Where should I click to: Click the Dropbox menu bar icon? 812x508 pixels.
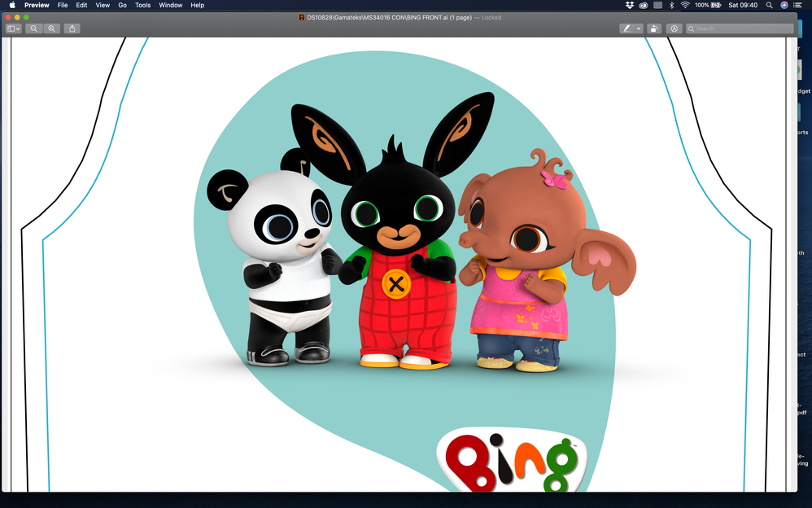pyautogui.click(x=630, y=5)
